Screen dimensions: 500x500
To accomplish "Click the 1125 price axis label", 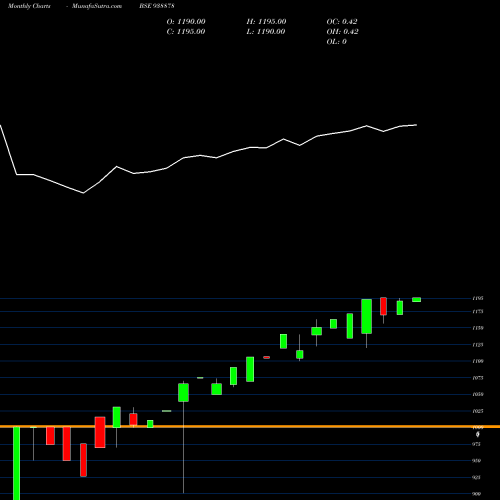I will [478, 345].
